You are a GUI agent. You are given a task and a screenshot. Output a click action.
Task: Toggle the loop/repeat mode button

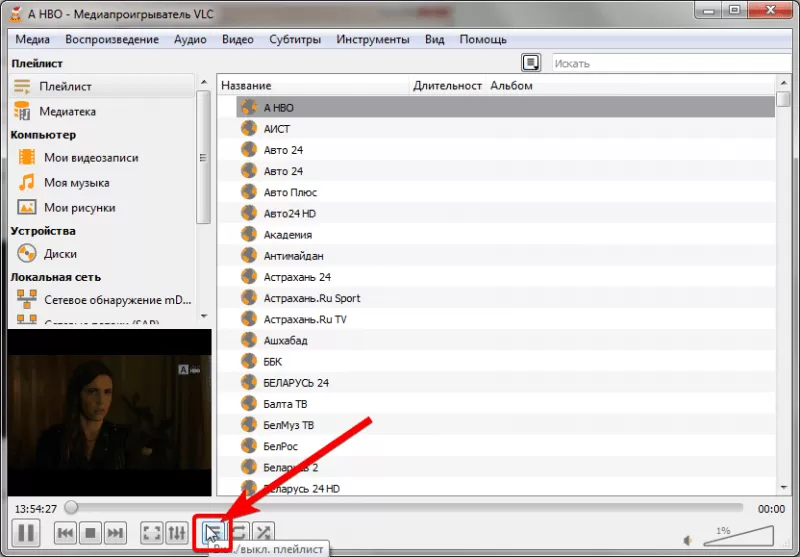pyautogui.click(x=239, y=532)
